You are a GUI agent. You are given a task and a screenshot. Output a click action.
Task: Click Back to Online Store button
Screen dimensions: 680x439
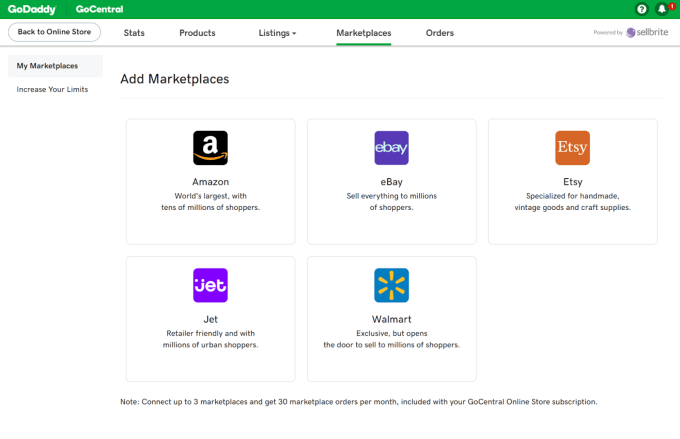54,32
